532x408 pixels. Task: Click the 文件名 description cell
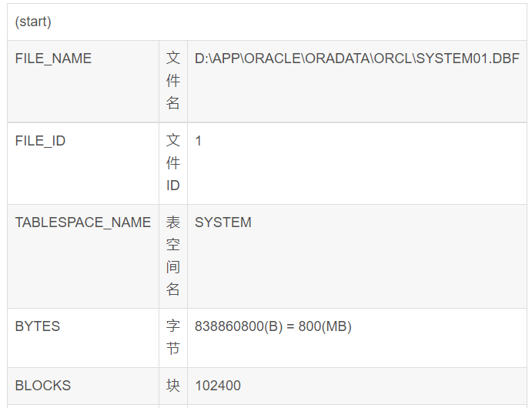pyautogui.click(x=173, y=81)
